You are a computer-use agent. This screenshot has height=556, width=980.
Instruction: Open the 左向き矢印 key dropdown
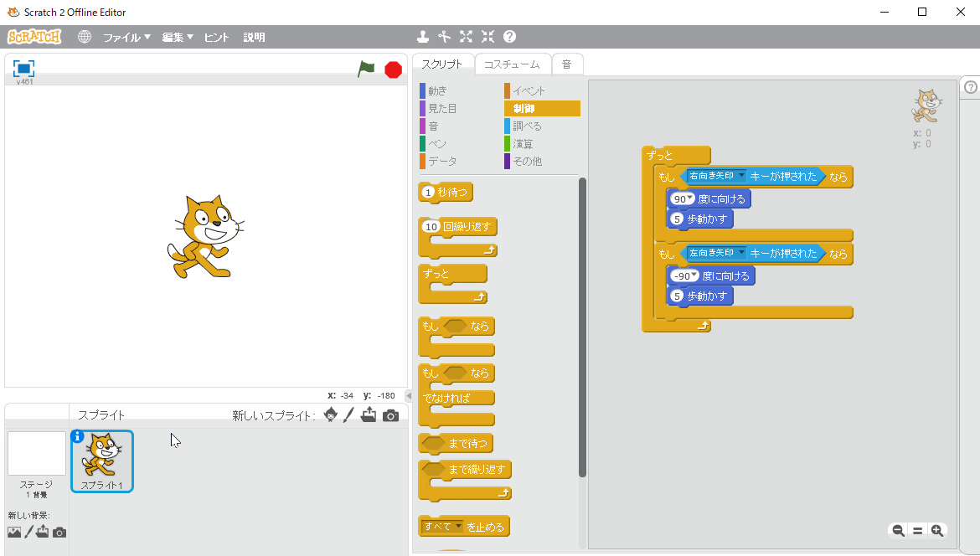point(716,253)
